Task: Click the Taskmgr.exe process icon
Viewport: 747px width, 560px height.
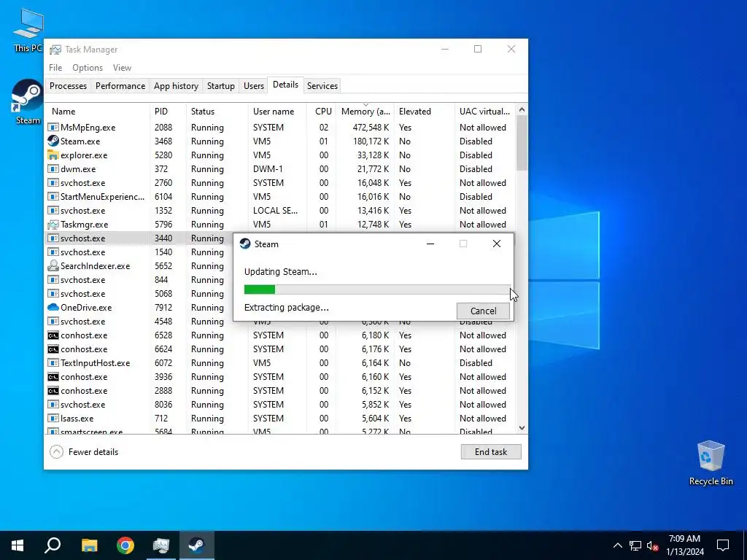Action: click(x=53, y=225)
